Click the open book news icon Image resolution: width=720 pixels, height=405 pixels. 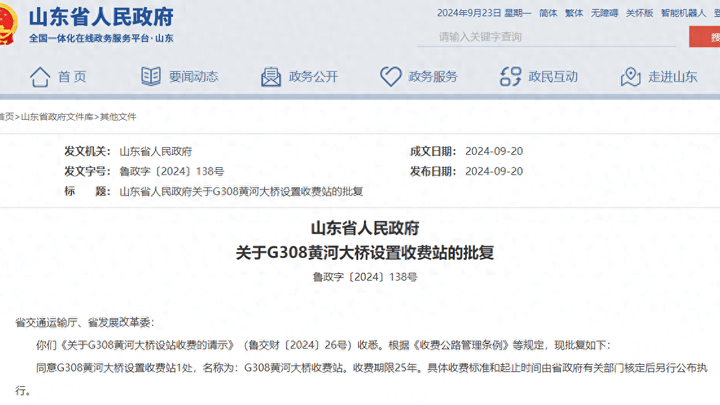coord(151,76)
